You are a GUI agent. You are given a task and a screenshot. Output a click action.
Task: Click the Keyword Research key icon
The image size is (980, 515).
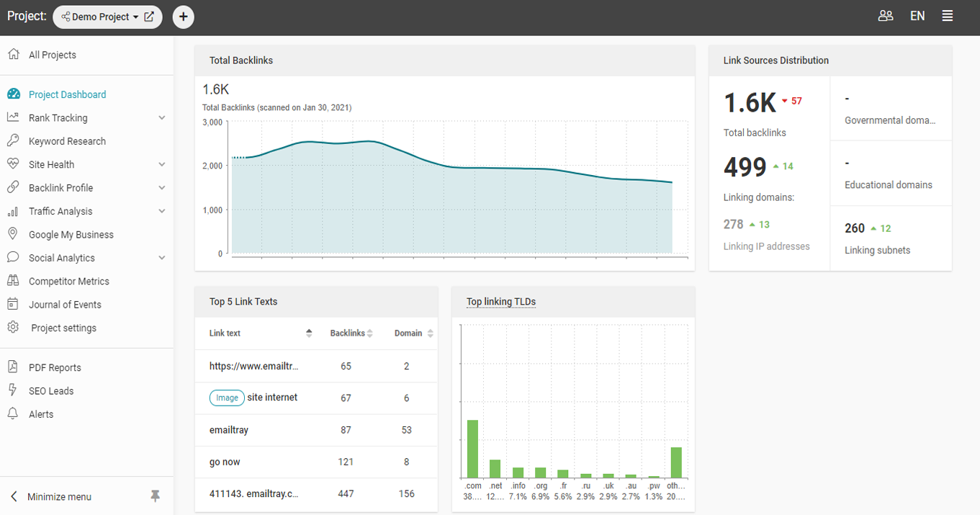(13, 140)
